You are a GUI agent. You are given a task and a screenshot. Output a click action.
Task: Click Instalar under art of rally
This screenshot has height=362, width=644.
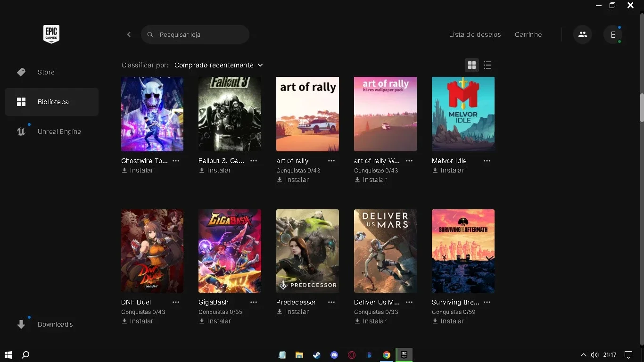point(293,180)
